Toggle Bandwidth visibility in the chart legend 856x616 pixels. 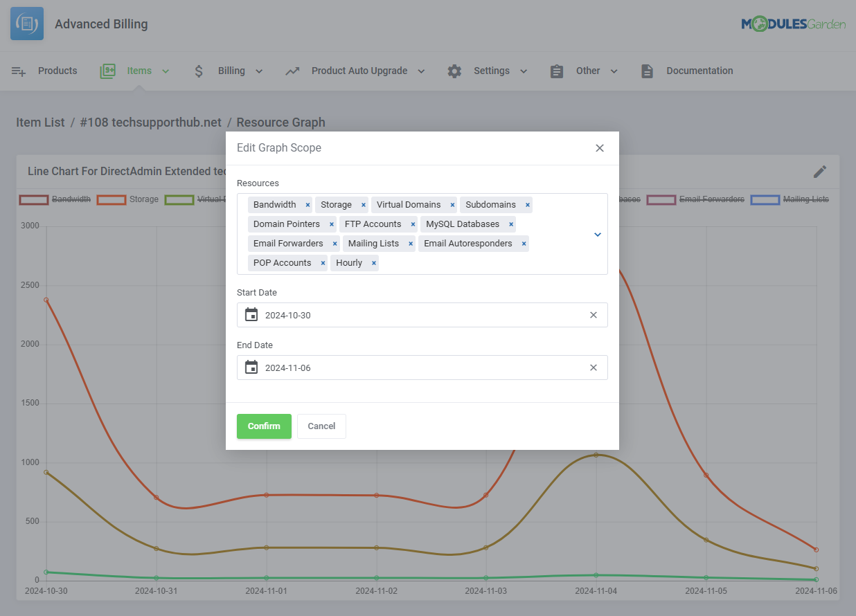[x=72, y=199]
